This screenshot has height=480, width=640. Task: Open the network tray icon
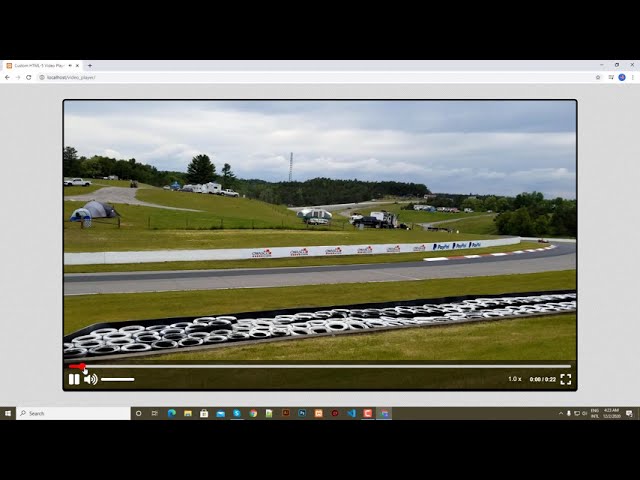577,413
